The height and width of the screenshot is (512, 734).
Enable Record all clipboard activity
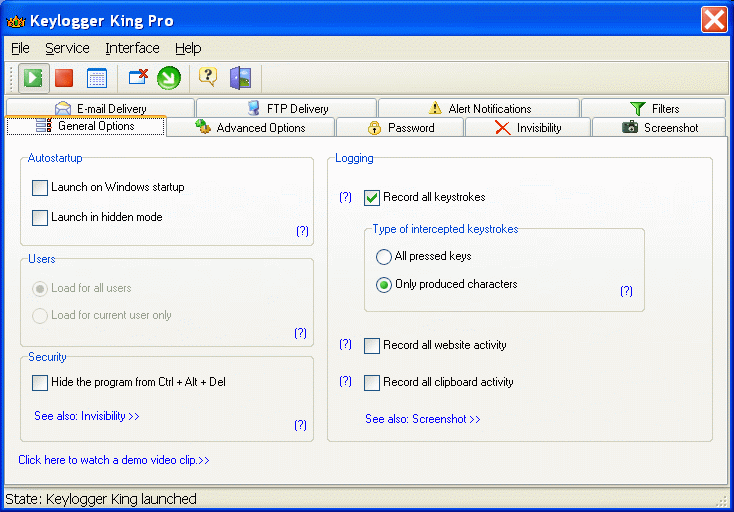click(x=372, y=382)
